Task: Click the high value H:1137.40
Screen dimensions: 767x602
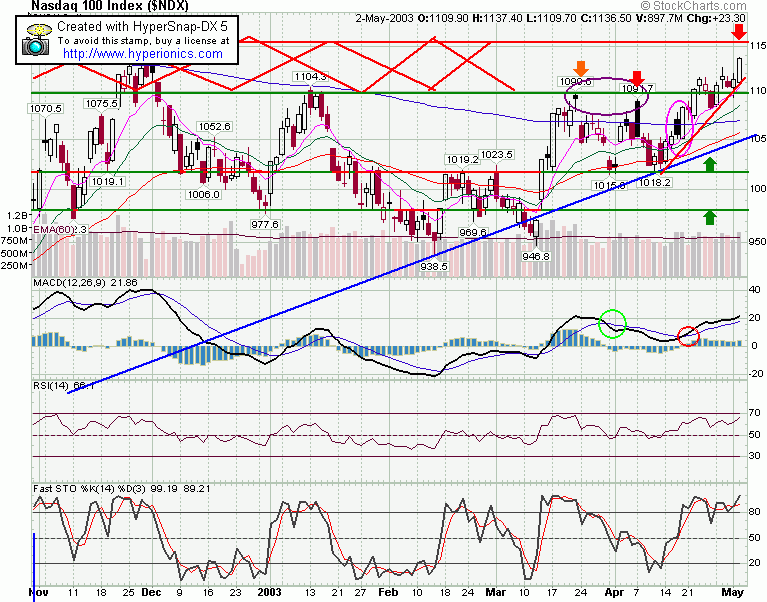Action: pos(497,18)
